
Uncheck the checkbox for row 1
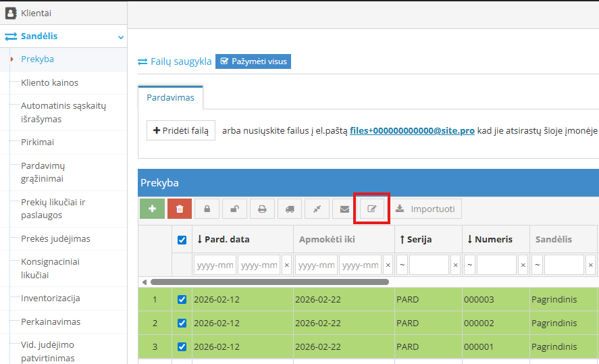(x=182, y=299)
